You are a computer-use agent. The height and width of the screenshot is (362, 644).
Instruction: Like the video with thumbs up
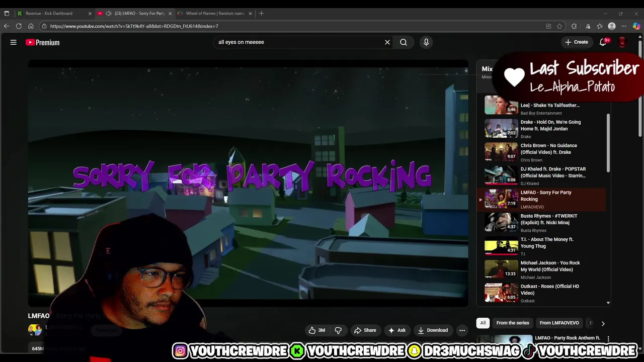(x=317, y=330)
